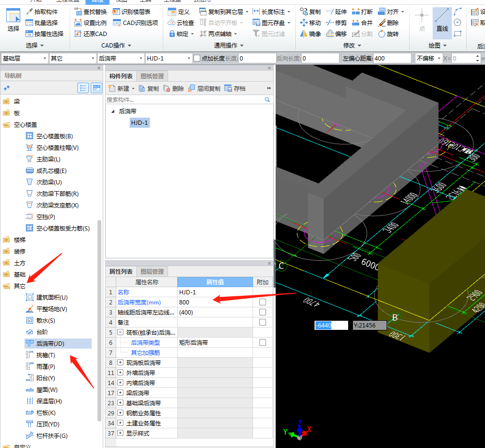Click the 搜索构件 search field
485x448 pixels.
189,99
